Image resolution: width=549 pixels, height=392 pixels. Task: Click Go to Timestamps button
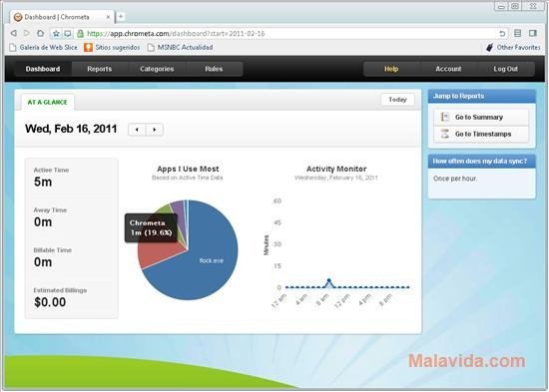[x=481, y=134]
